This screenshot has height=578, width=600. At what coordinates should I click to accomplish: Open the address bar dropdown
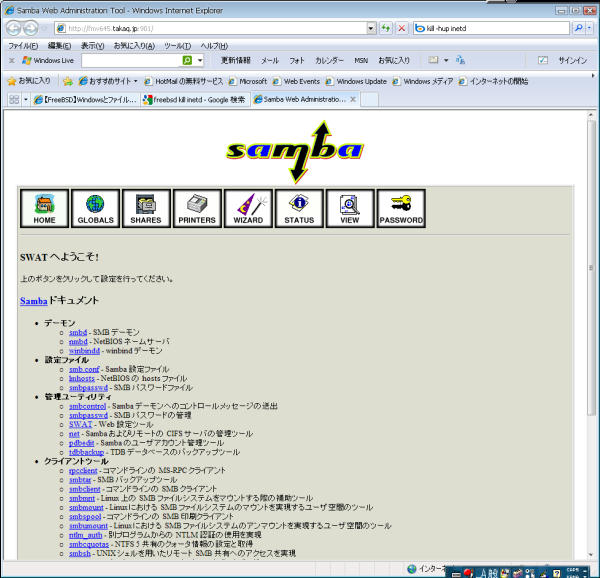point(371,28)
